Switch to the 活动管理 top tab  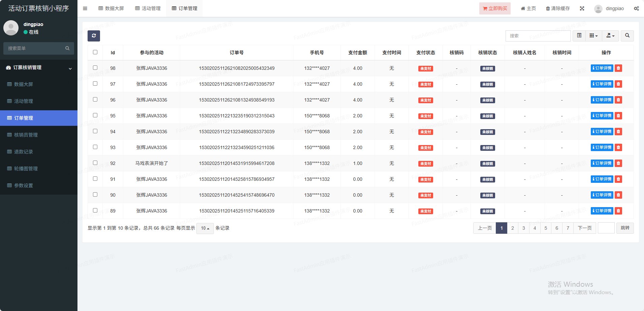[x=148, y=8]
